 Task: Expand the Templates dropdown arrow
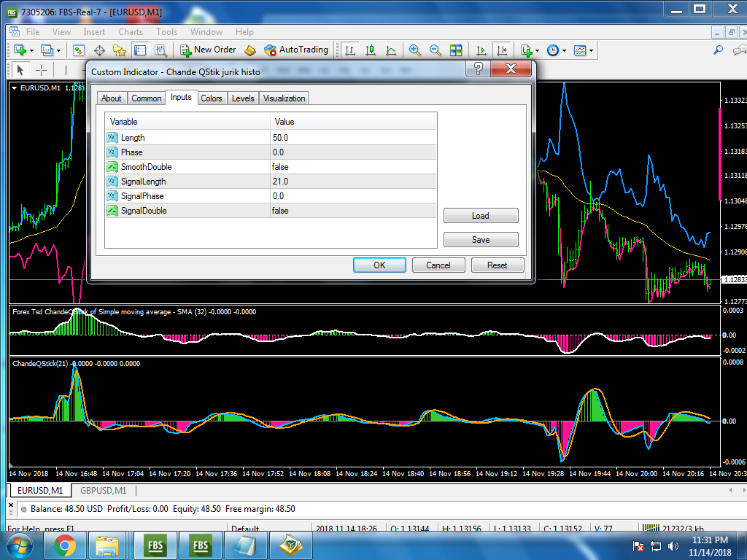pos(591,50)
